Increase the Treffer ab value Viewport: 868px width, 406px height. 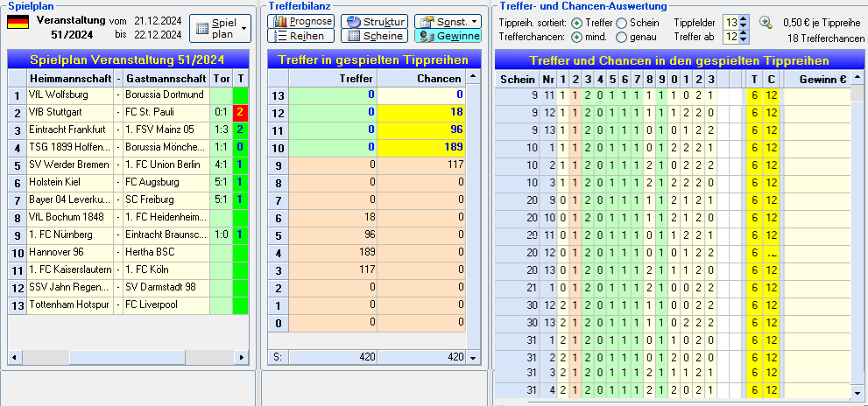point(744,34)
